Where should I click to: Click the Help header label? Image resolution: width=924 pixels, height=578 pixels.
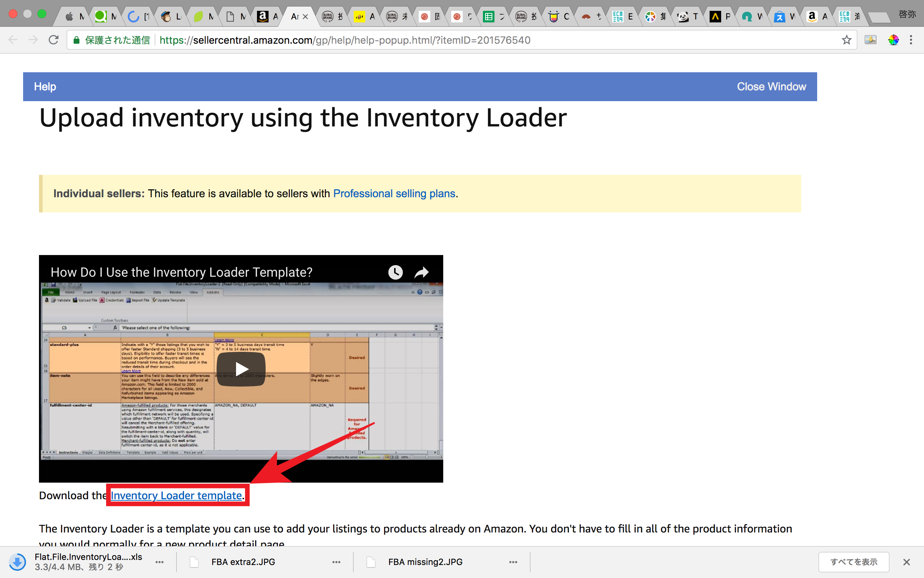click(x=45, y=86)
